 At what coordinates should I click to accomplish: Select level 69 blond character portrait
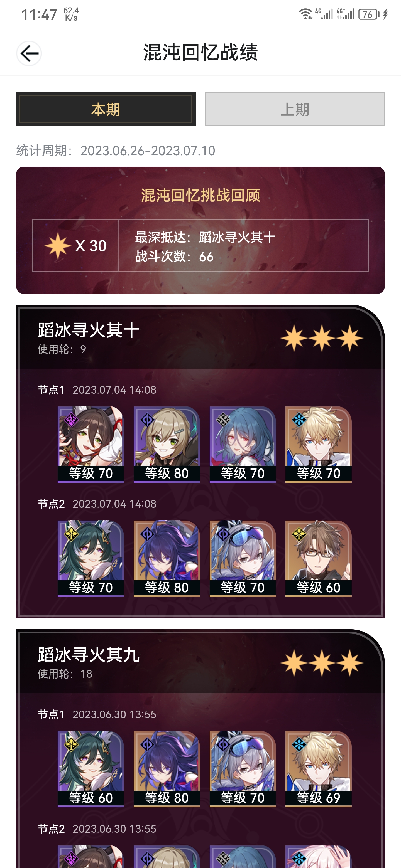tap(318, 769)
